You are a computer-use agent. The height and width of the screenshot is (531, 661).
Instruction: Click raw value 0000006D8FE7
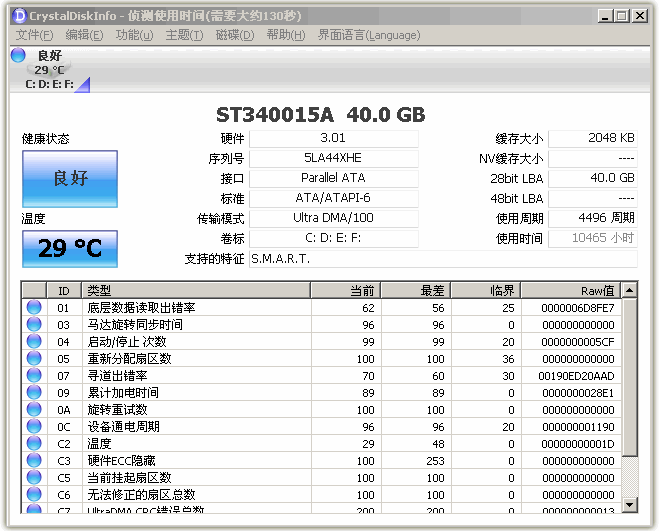click(x=578, y=308)
